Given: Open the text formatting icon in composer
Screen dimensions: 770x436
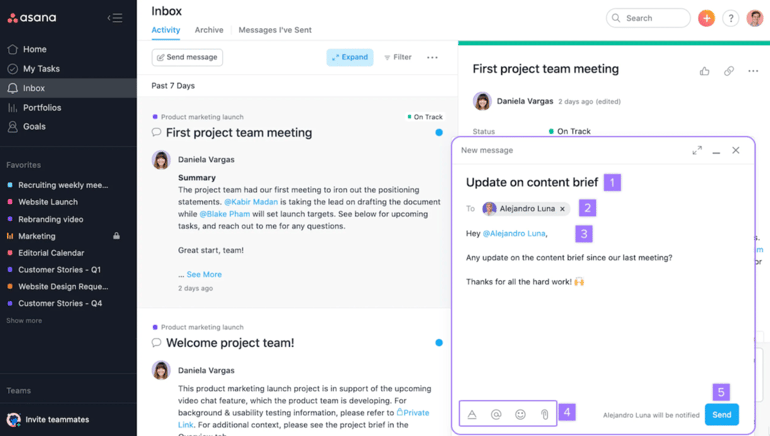Looking at the screenshot, I should point(472,414).
